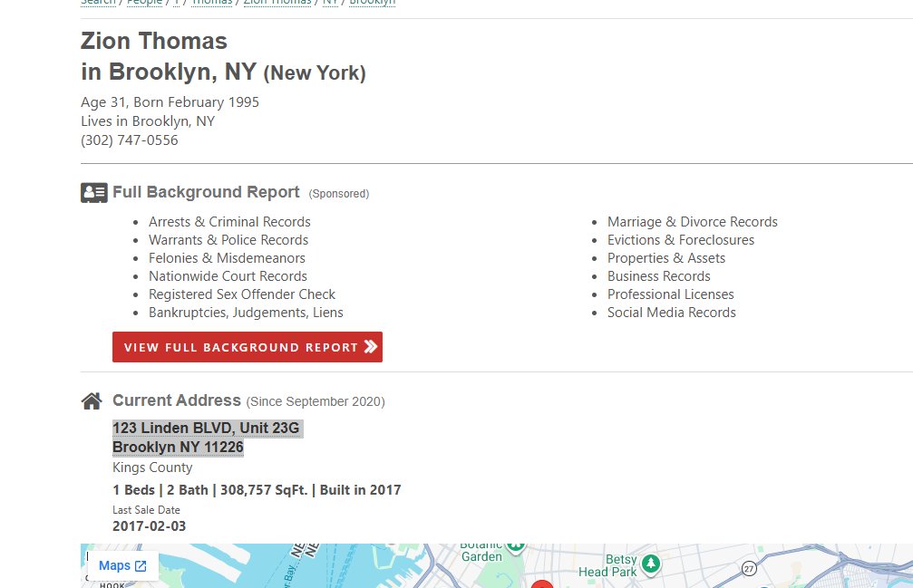
Task: Click the Full Background Report heading
Action: click(x=206, y=192)
